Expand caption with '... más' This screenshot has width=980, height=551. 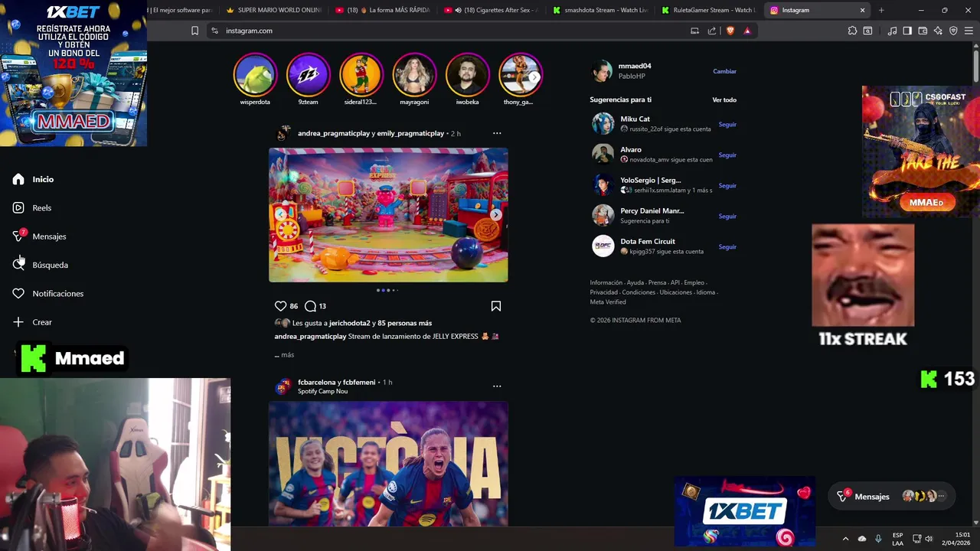(284, 354)
